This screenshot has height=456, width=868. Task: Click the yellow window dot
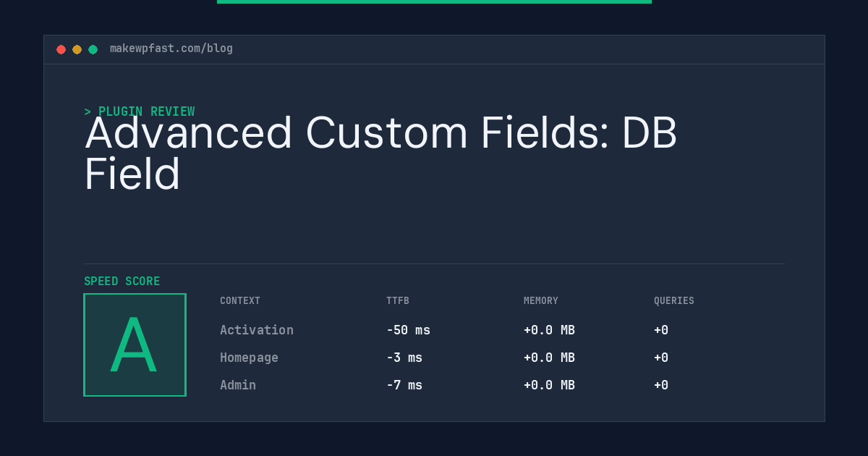[77, 49]
